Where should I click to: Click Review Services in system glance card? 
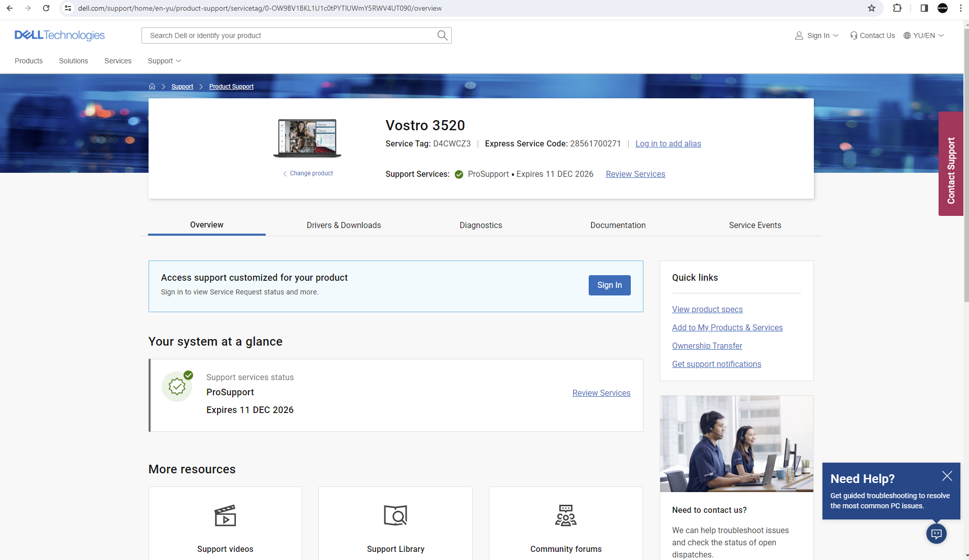click(x=601, y=393)
